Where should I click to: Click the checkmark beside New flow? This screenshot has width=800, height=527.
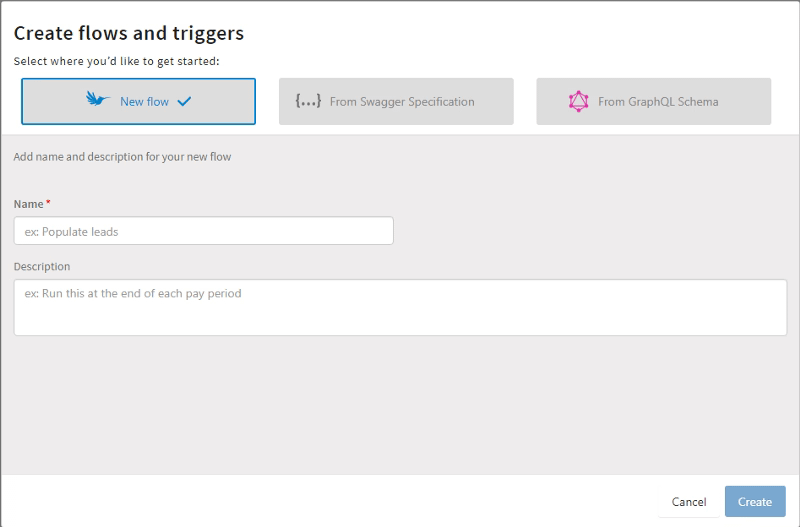tap(183, 101)
